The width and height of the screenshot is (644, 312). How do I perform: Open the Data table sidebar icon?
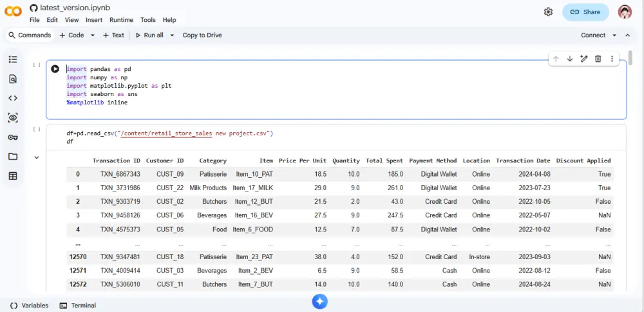[x=13, y=176]
